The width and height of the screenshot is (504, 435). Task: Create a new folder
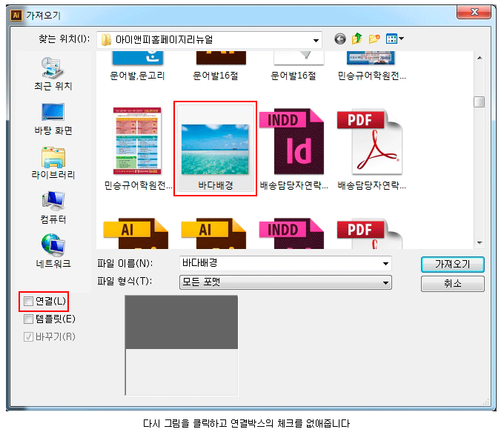pyautogui.click(x=375, y=39)
